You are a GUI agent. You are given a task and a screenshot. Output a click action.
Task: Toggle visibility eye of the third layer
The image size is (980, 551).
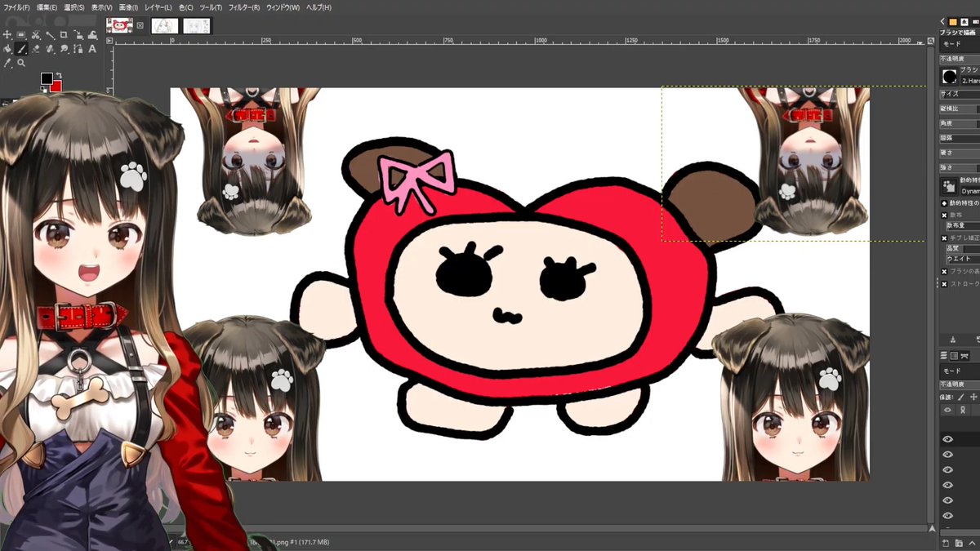click(947, 469)
